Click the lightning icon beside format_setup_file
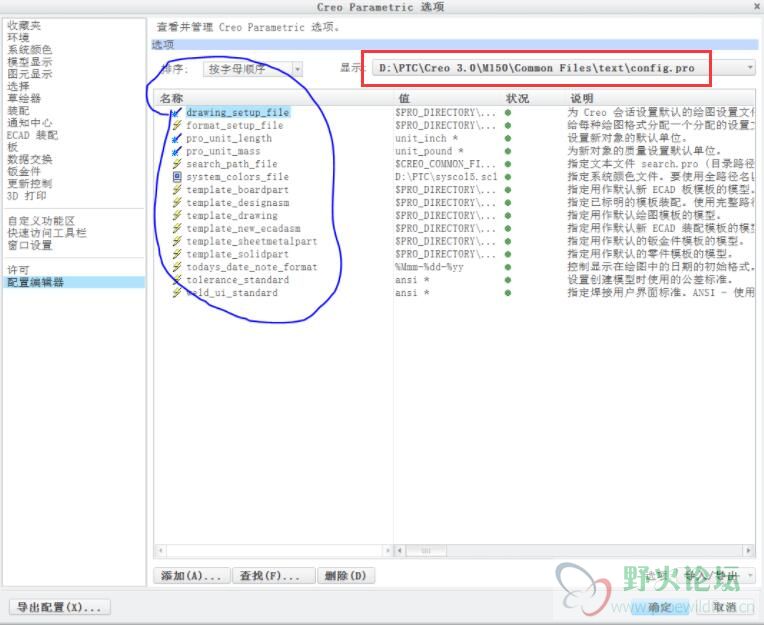 [176, 125]
